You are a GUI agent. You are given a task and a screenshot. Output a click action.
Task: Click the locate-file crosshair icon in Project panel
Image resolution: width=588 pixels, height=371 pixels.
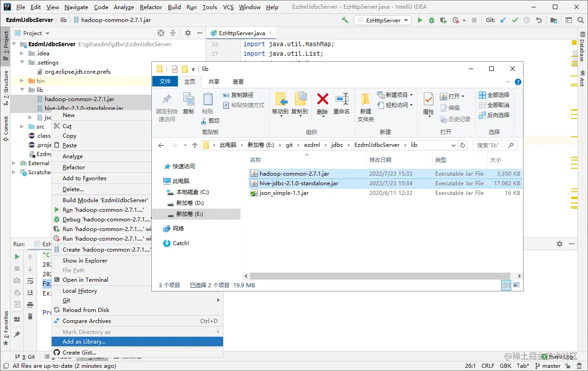pyautogui.click(x=161, y=33)
